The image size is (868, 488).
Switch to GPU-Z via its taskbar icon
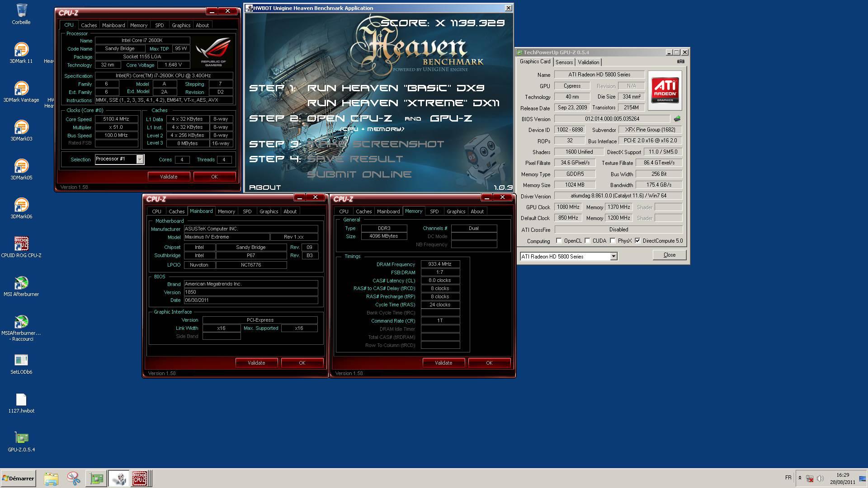[96, 479]
